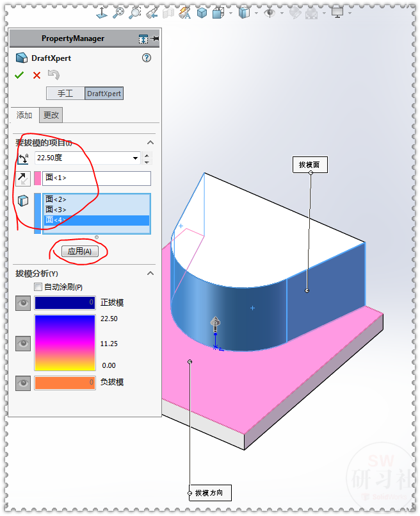Click the Display Style cube icon
The image size is (420, 516).
(x=218, y=13)
